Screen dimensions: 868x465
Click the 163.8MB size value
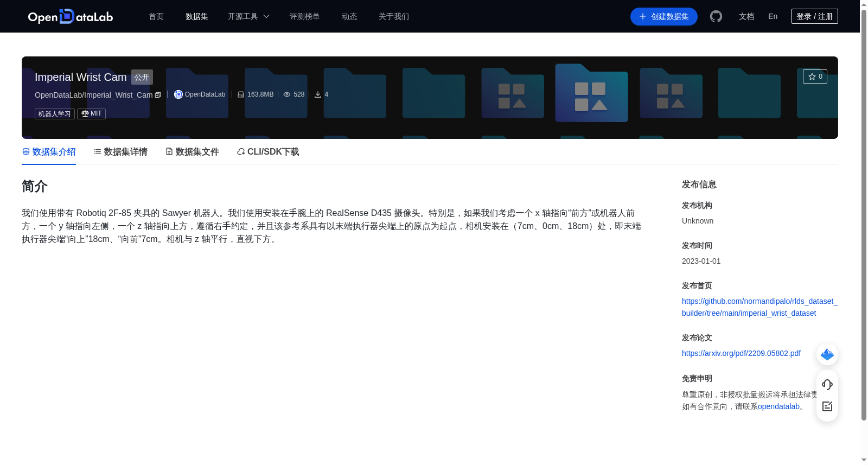pyautogui.click(x=260, y=94)
